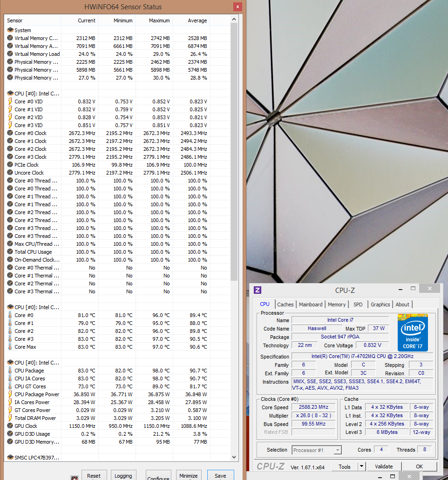The width and height of the screenshot is (448, 480).
Task: Click the Sensor column header
Action: click(x=33, y=20)
